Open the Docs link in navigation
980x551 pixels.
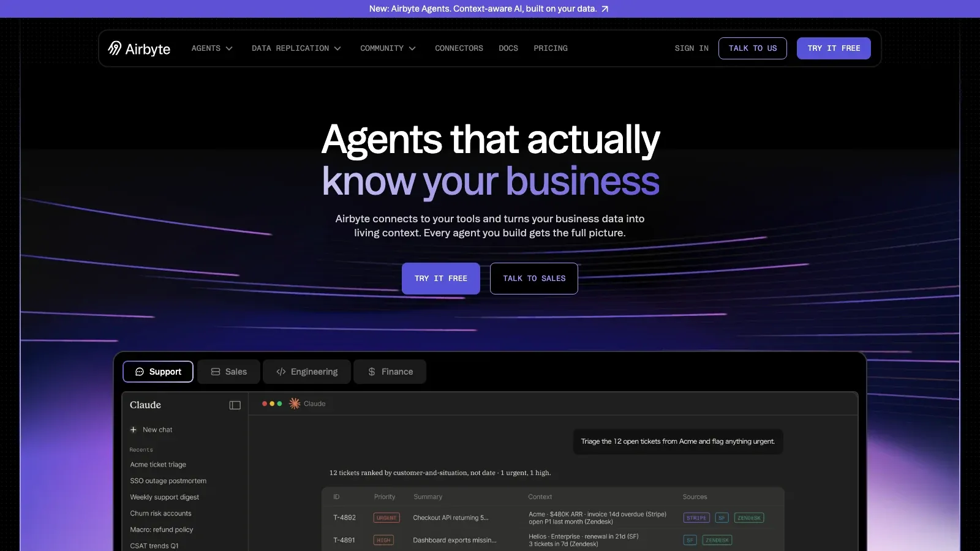click(x=508, y=48)
